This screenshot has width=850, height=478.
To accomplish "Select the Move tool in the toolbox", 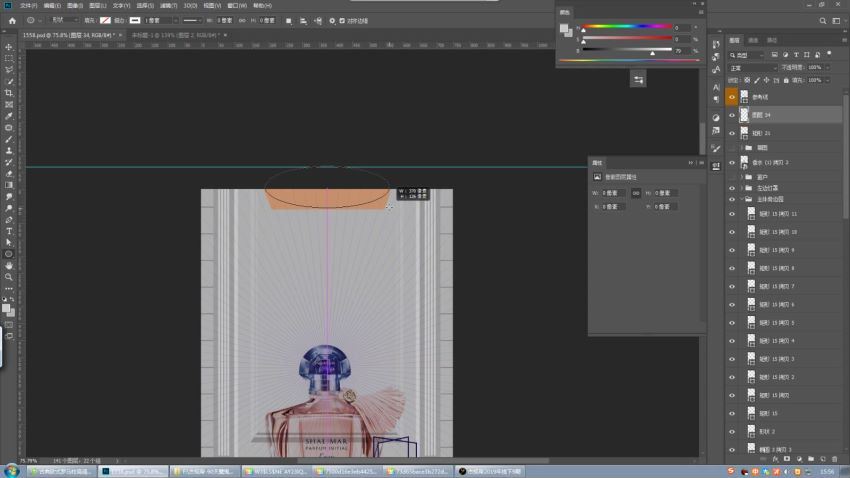I will click(x=9, y=47).
